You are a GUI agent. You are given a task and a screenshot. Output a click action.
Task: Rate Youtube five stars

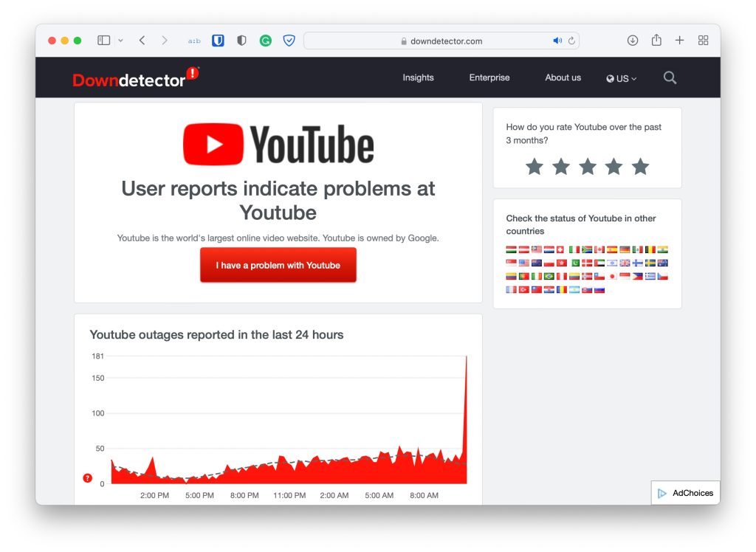[640, 167]
